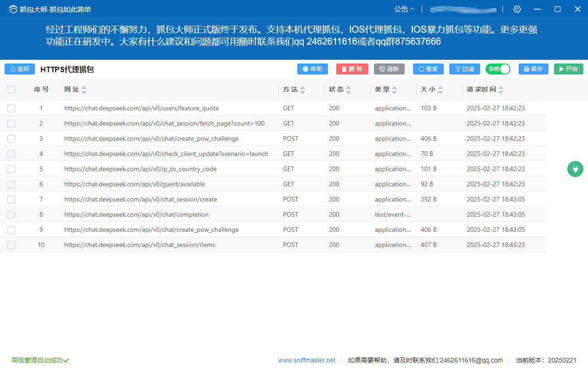Open the www.sniffmaster.net link
Screen dimensions: 588x368
pos(307,360)
